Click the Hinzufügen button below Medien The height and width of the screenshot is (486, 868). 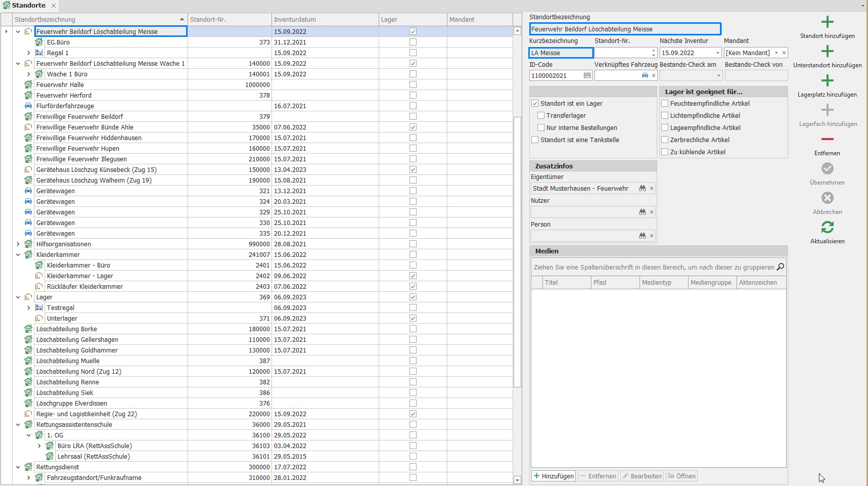554,476
